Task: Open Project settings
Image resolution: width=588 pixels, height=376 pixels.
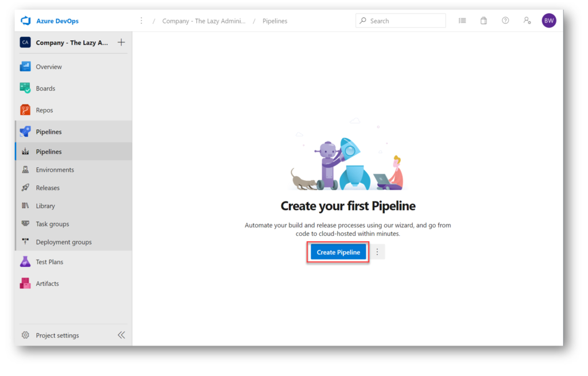Action: point(57,335)
